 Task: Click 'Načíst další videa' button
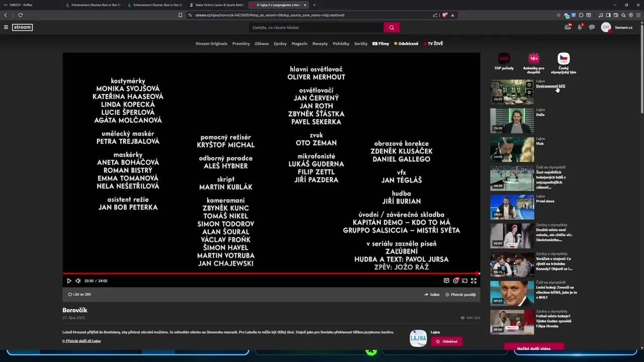(534, 348)
